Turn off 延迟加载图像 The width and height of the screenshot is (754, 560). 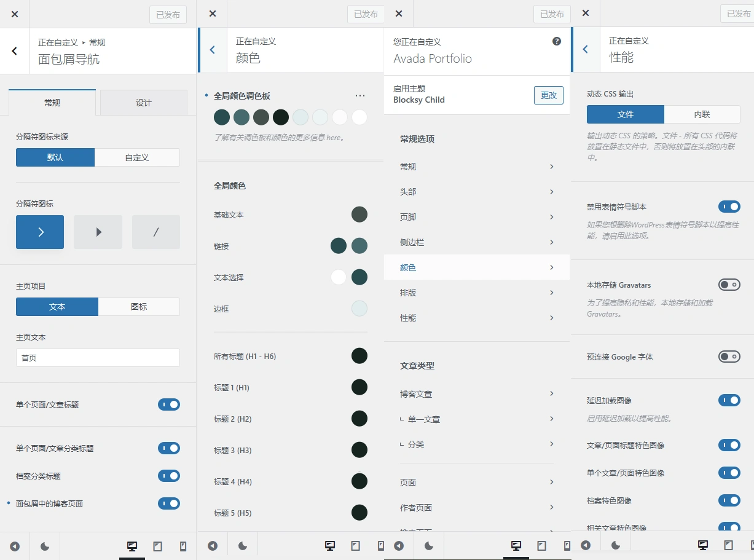click(729, 400)
